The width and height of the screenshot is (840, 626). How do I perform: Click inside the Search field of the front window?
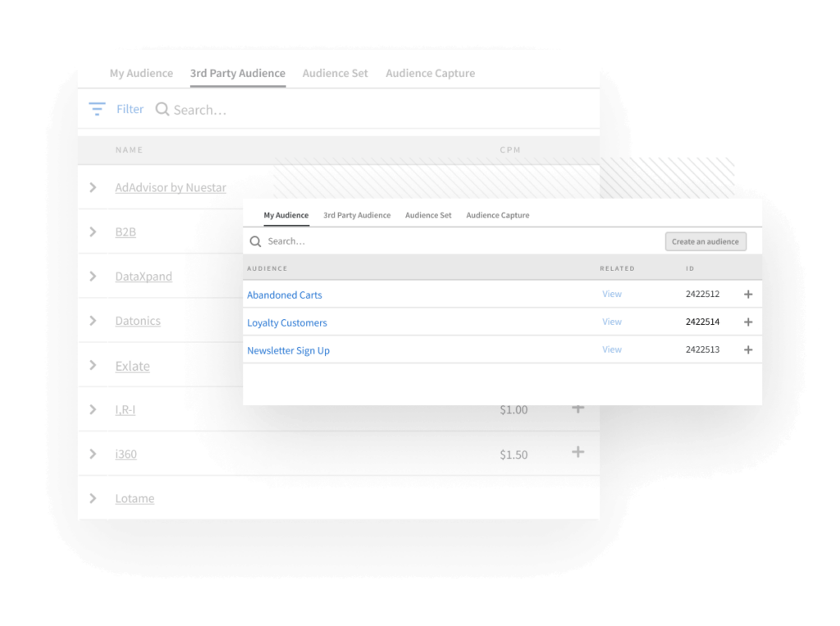click(x=328, y=241)
